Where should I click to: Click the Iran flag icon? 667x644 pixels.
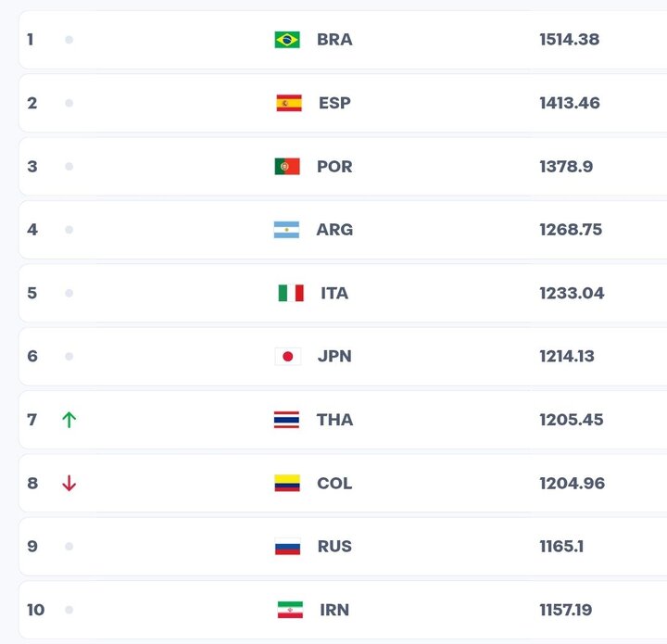pos(290,610)
